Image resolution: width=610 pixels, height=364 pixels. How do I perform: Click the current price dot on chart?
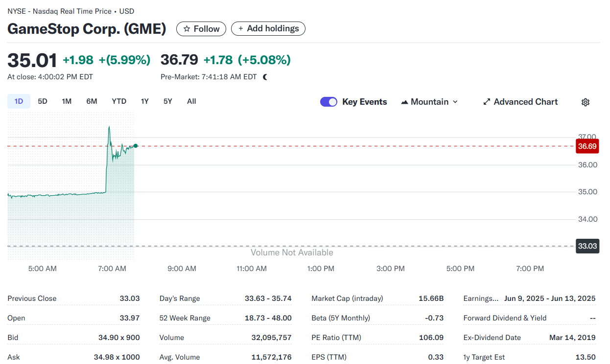tap(136, 146)
